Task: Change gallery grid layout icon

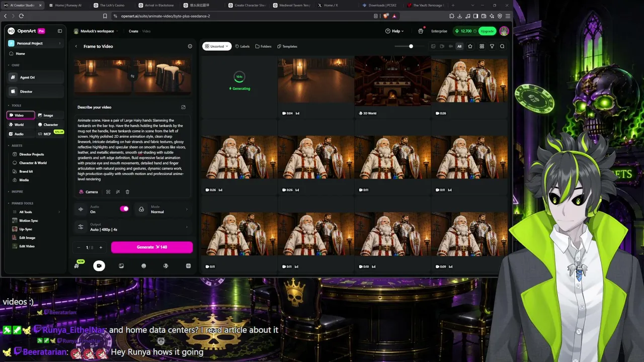Action: tap(481, 46)
